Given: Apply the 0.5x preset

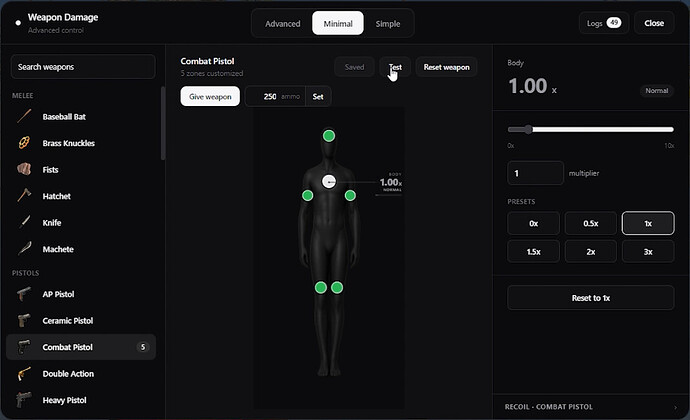Looking at the screenshot, I should [x=591, y=223].
